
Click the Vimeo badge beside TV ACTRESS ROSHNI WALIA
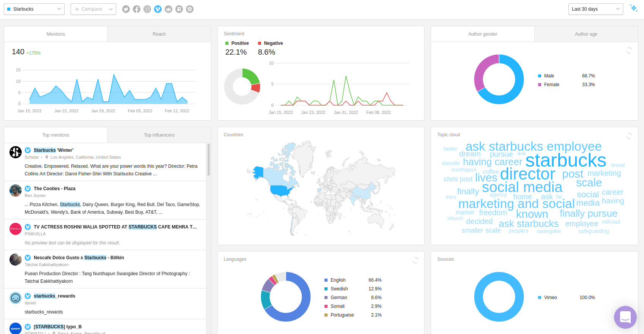(28, 227)
